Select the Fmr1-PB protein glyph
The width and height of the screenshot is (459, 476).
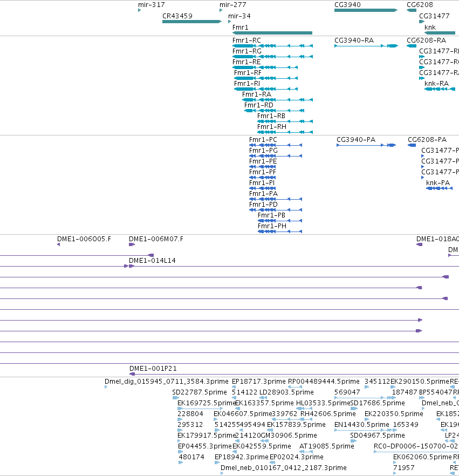click(x=280, y=221)
